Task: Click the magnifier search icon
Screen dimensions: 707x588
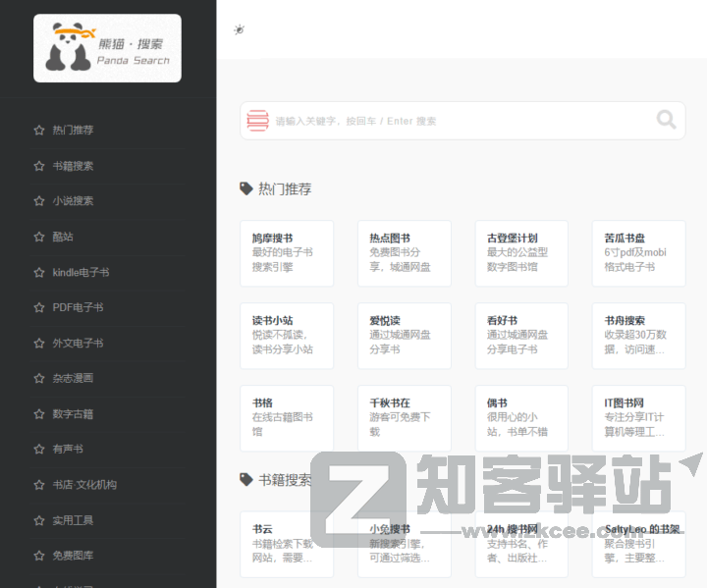Action: click(x=666, y=120)
